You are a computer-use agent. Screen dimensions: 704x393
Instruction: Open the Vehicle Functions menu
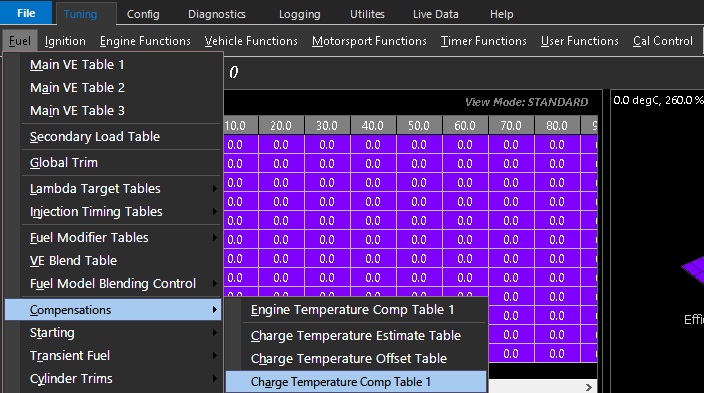point(251,41)
